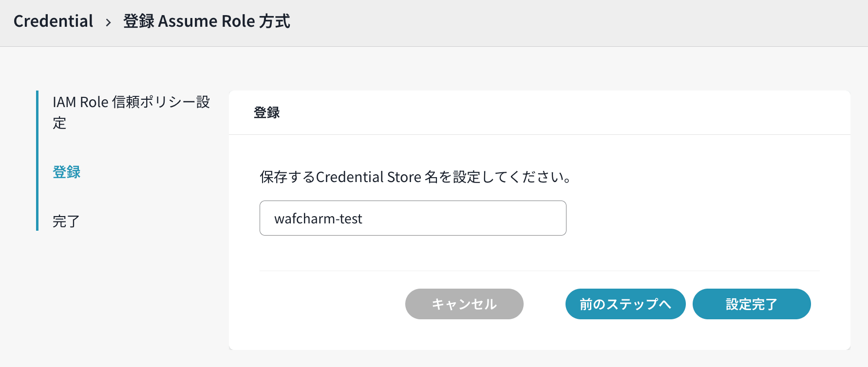Click the breadcrumb chevron separator
This screenshot has width=868, height=367.
pos(108,22)
